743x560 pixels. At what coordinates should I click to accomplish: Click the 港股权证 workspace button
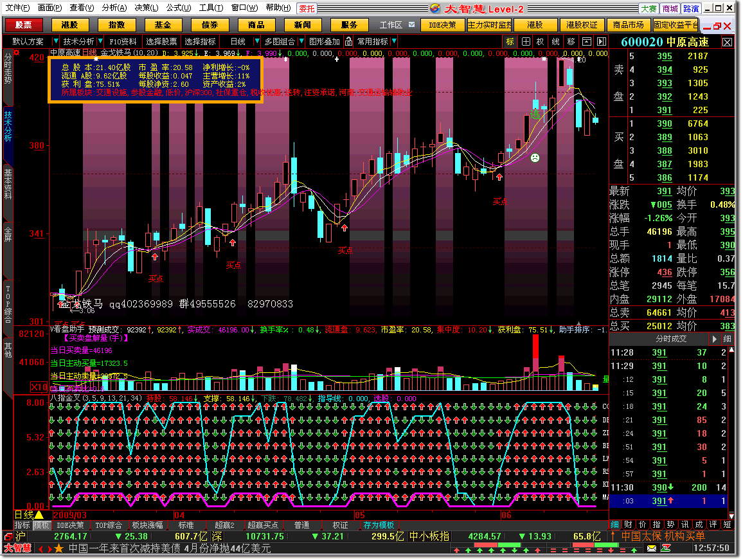coord(582,24)
